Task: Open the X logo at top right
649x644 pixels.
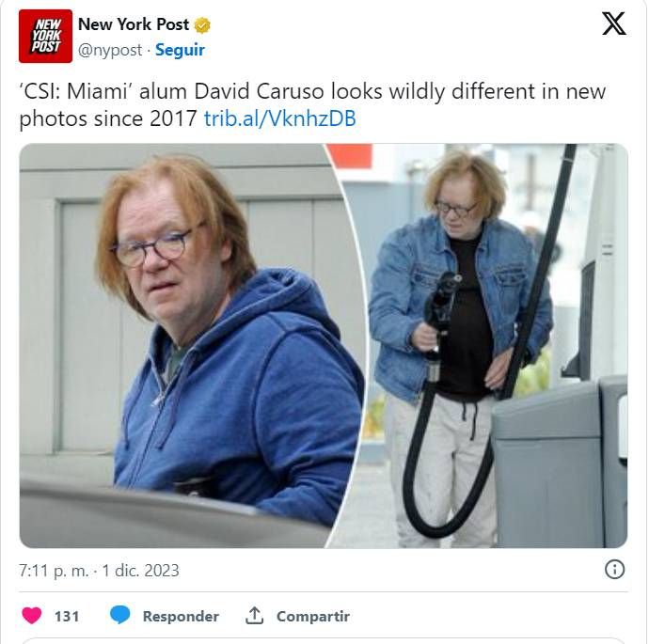Action: 614,24
